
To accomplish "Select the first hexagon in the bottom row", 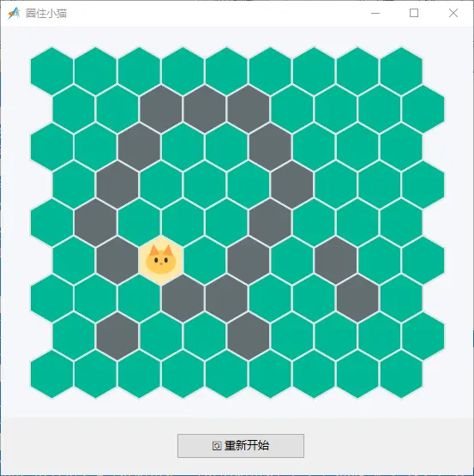I will pos(52,374).
